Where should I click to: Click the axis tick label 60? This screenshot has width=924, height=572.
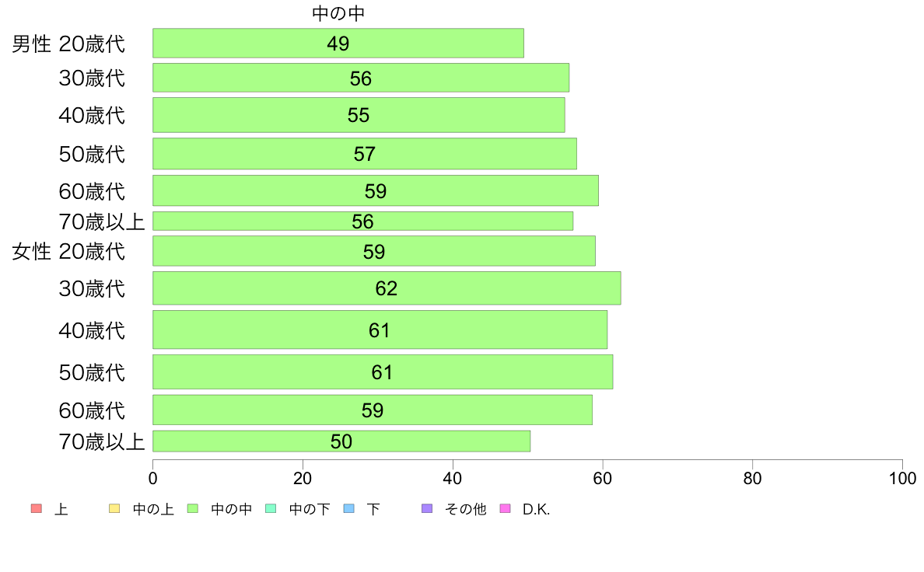(x=602, y=478)
